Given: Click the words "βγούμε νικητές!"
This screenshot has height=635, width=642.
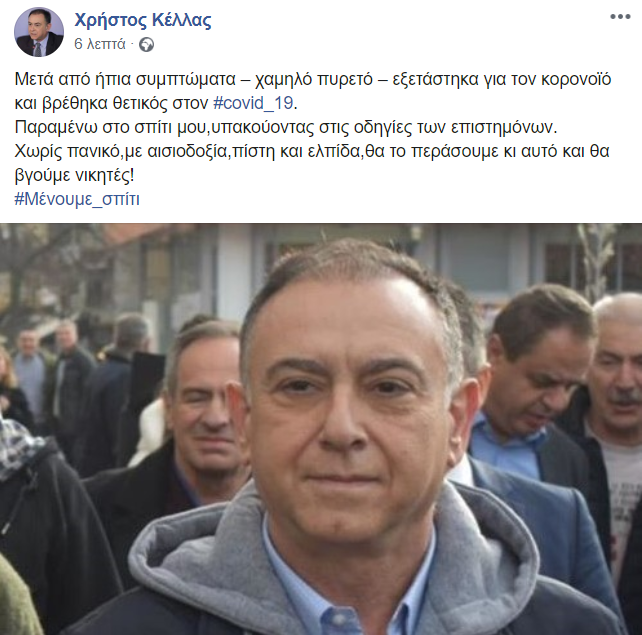Looking at the screenshot, I should [x=75, y=175].
